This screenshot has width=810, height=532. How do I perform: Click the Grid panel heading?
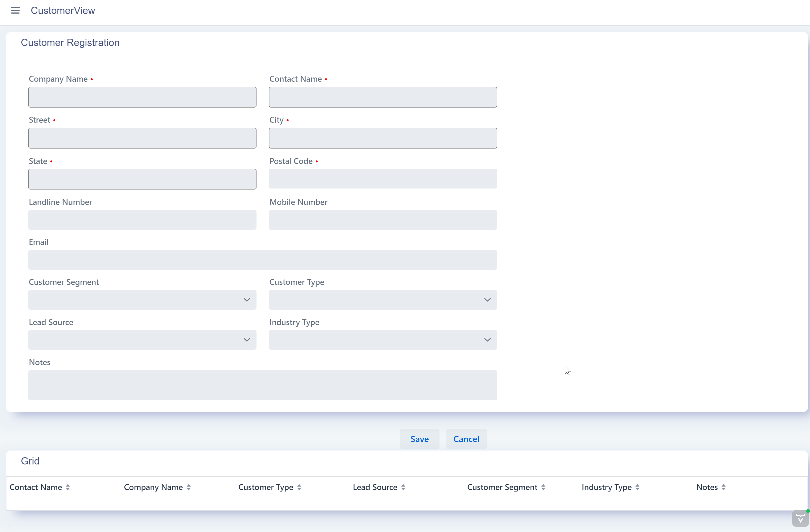pyautogui.click(x=30, y=461)
